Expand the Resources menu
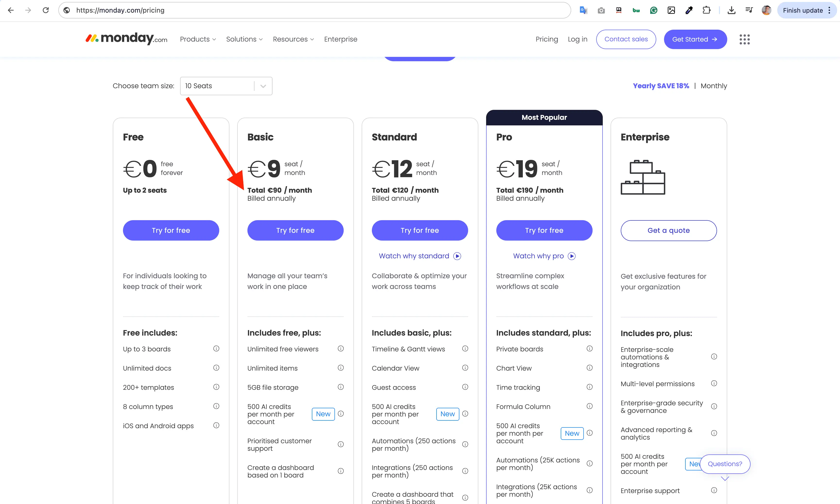 point(293,39)
